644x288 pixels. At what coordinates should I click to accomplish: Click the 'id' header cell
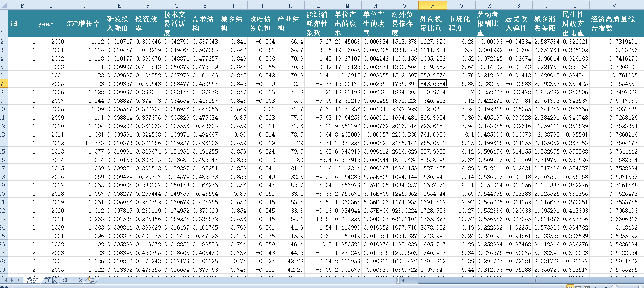(x=22, y=23)
